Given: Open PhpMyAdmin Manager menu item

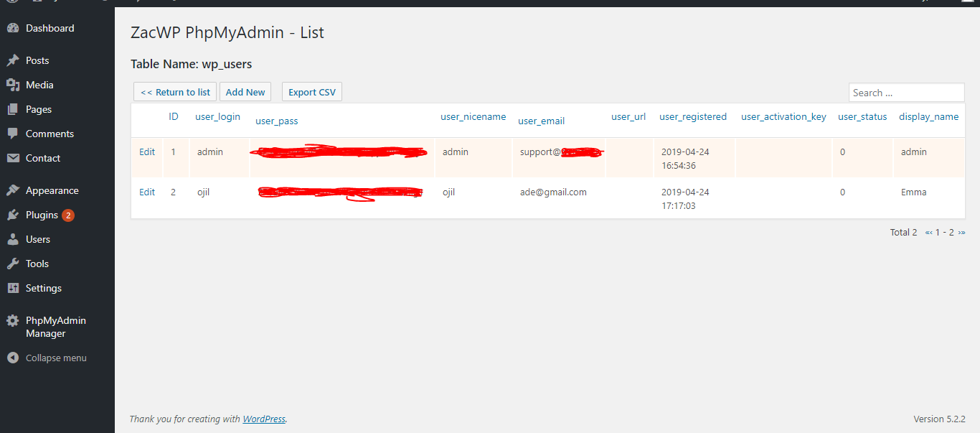Looking at the screenshot, I should pyautogui.click(x=57, y=327).
